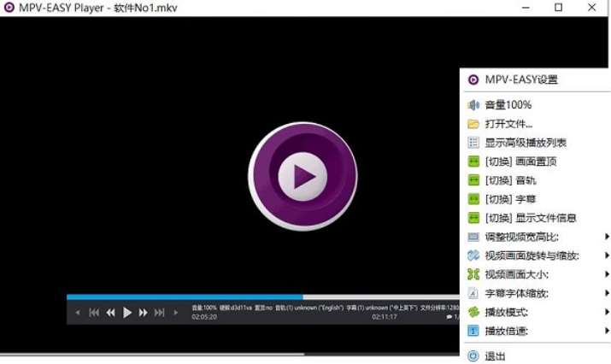Toggle 画面置顶 always on top
Viewport: 611px width, 364px height.
[521, 161]
